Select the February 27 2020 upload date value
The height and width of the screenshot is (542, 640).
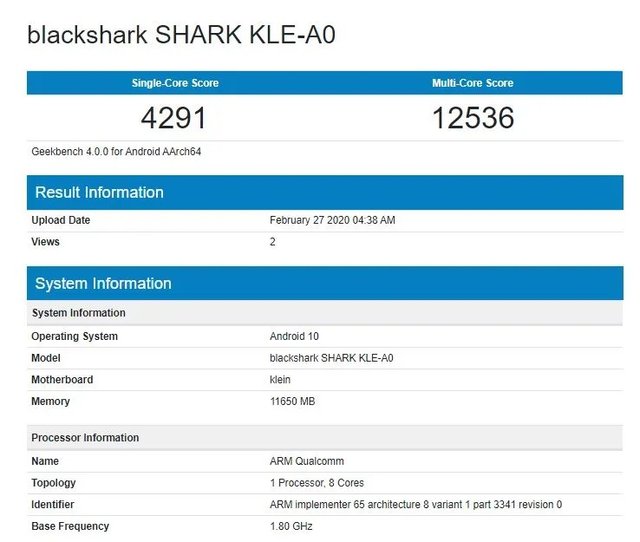(332, 220)
